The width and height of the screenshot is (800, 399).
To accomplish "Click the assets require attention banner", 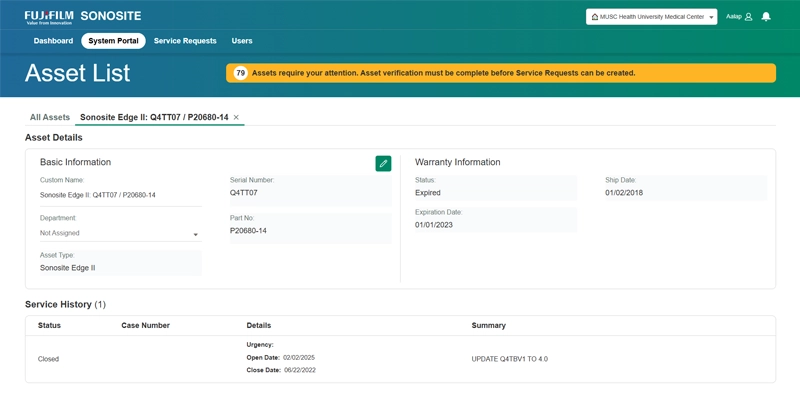I will [501, 73].
